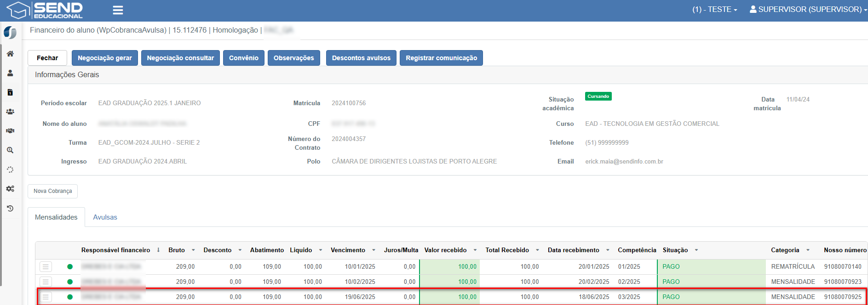Click the user icon beside SUPERVISOR

[x=753, y=9]
